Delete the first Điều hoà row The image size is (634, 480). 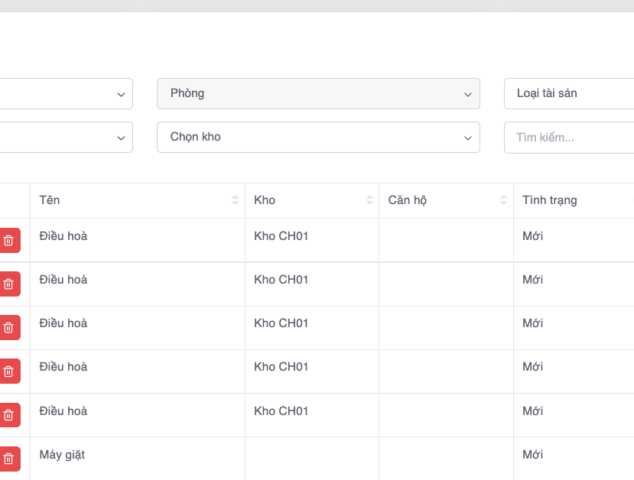coord(9,240)
